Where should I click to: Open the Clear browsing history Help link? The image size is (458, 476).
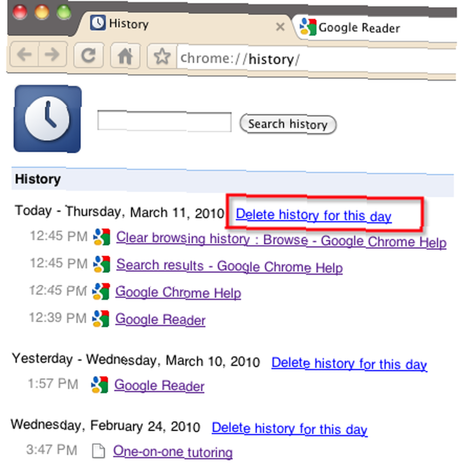(281, 240)
